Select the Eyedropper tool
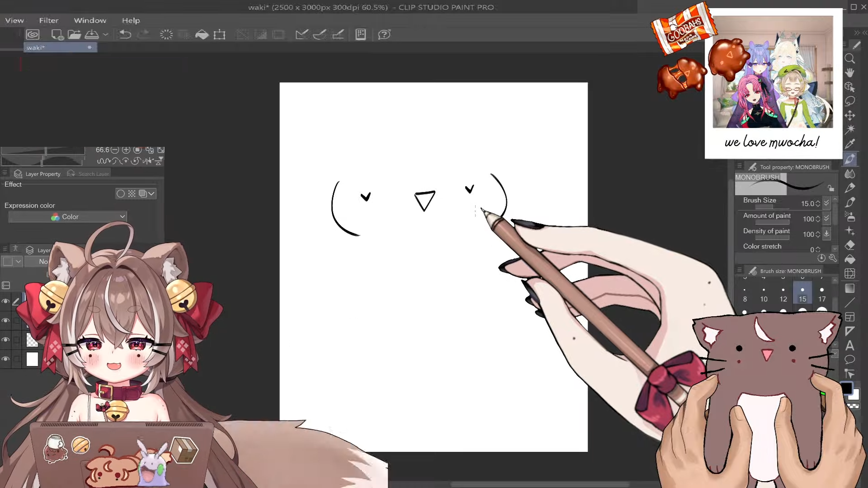Screen dimensions: 868x488 click(x=849, y=144)
